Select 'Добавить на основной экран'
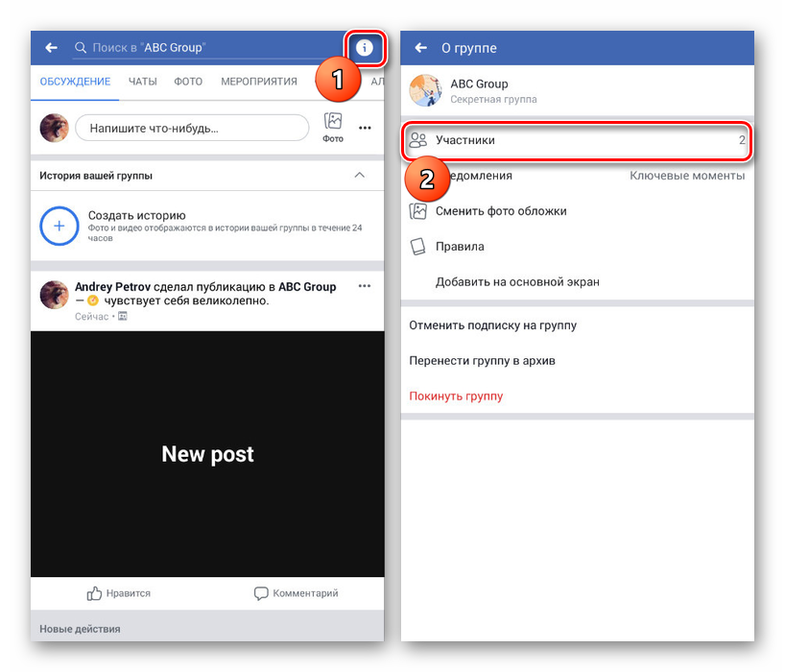785x672 pixels. pos(517,282)
